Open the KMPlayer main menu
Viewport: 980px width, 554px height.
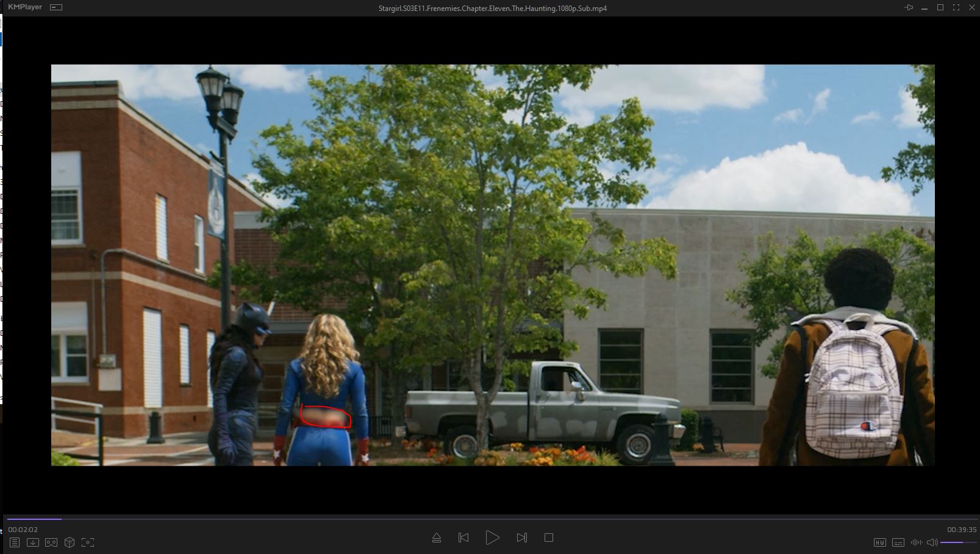point(24,7)
